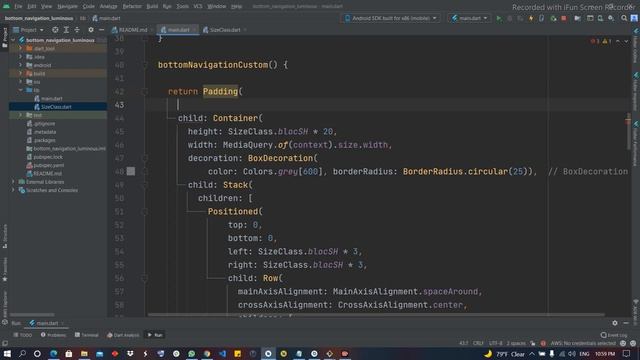Screen dimensions: 640x360
Task: Open Microsoft Edge from taskbar
Action: tap(53, 353)
